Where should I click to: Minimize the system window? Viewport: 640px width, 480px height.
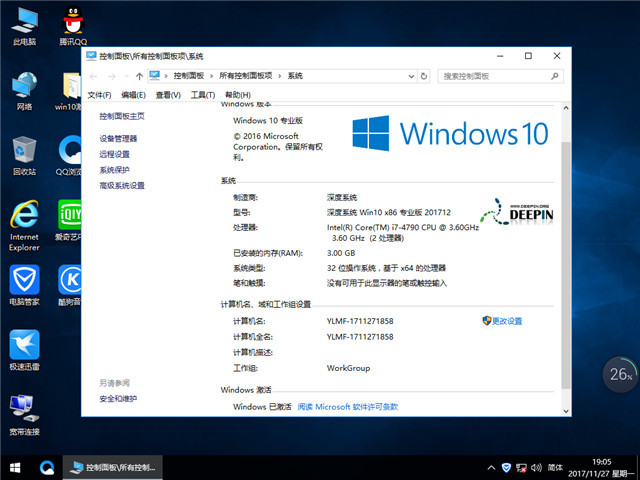[x=500, y=56]
